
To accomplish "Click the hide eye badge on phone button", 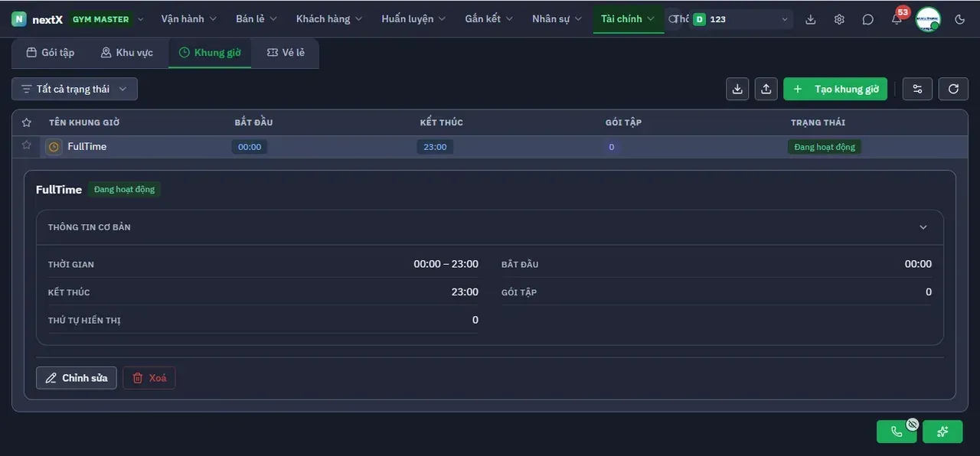I will [x=912, y=424].
